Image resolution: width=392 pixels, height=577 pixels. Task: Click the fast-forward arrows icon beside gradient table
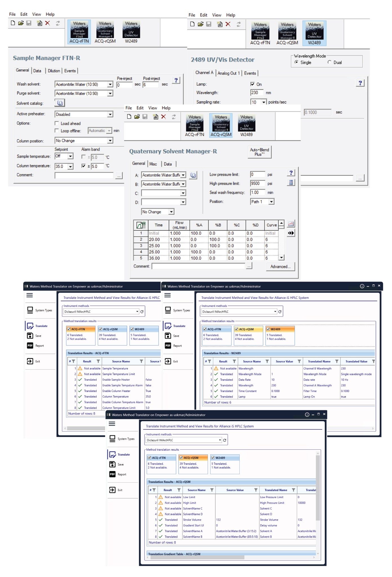click(x=291, y=233)
